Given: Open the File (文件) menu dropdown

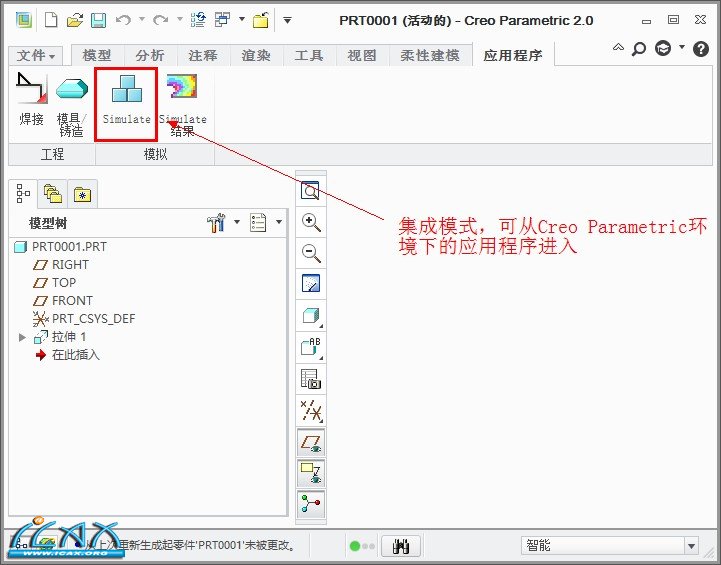Looking at the screenshot, I should pyautogui.click(x=36, y=56).
